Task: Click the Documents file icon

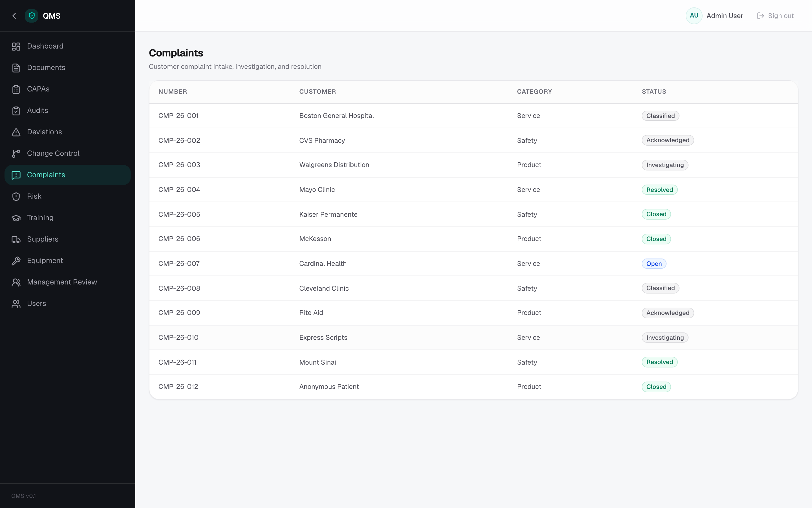Action: pos(16,68)
